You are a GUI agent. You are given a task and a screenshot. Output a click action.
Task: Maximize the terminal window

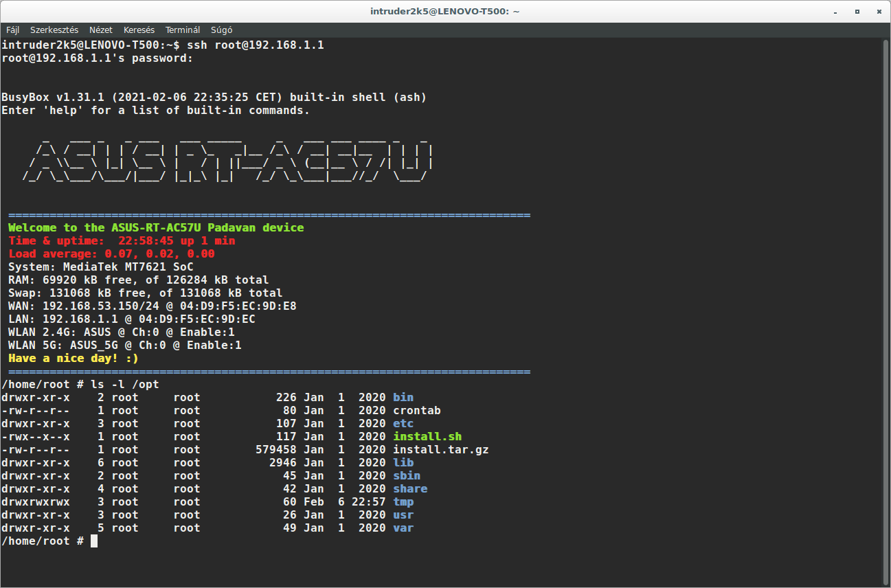[857, 11]
